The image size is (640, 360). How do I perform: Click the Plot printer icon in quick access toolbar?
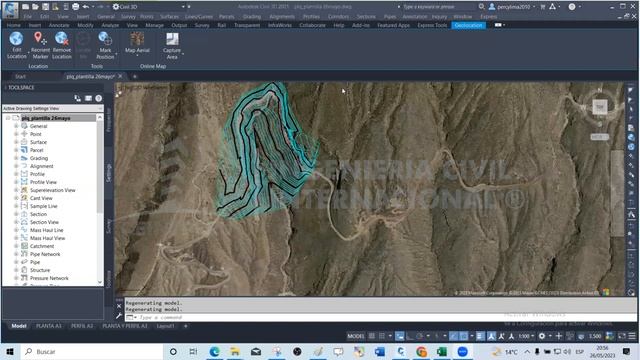pos(76,7)
